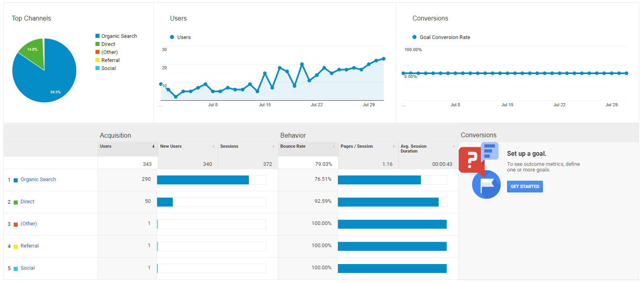Click the Users column sort arrow
This screenshot has height=283, width=644.
click(x=153, y=147)
